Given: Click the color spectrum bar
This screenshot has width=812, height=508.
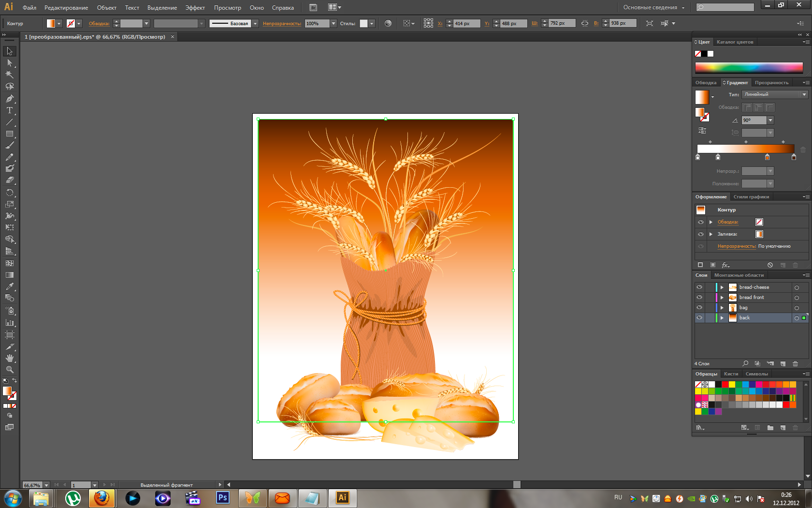Looking at the screenshot, I should pyautogui.click(x=749, y=68).
